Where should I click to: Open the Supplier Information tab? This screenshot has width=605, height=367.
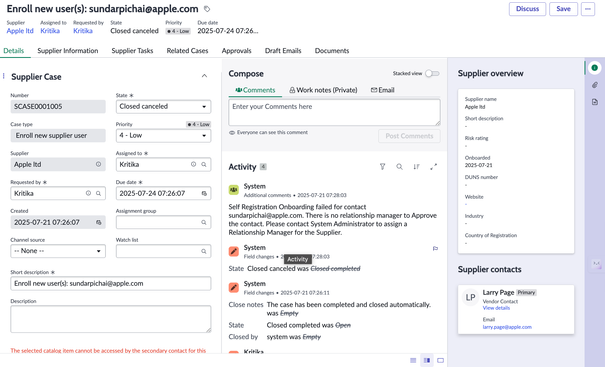click(68, 51)
